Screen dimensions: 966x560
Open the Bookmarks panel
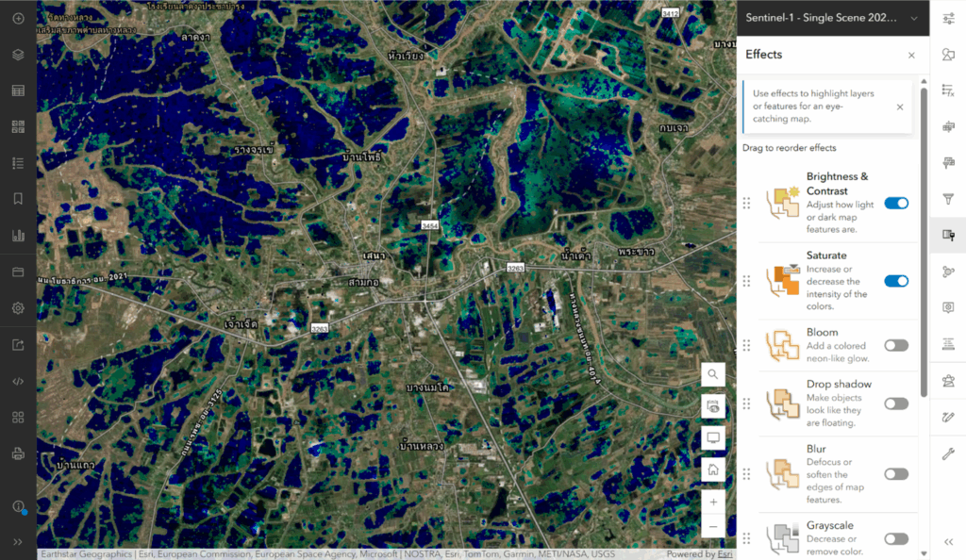18,199
